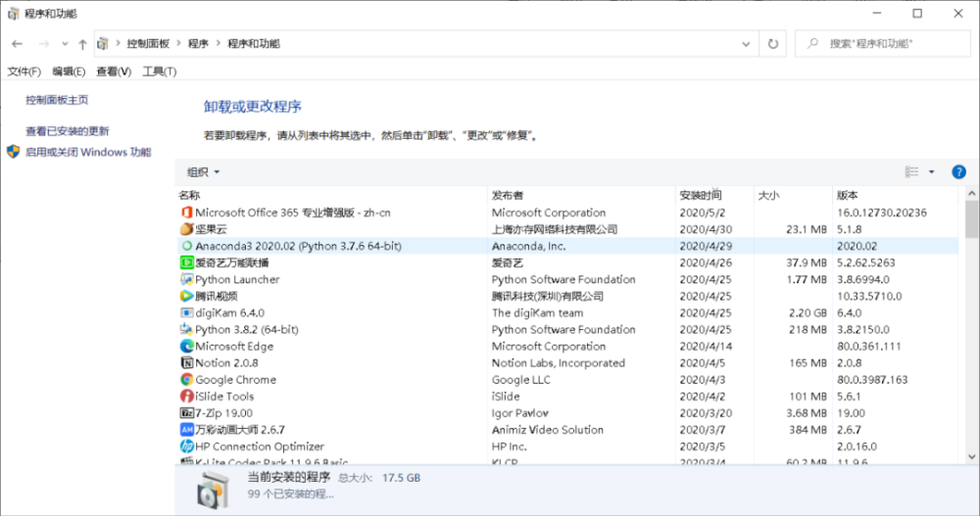Screen dimensions: 980x516
Task: Open recent locations dropdown arrow
Action: click(65, 44)
